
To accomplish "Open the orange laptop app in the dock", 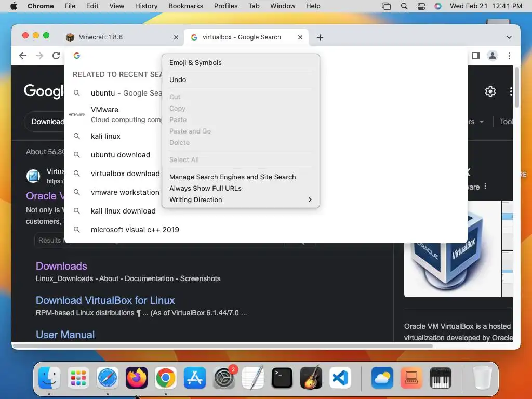I will [411, 377].
